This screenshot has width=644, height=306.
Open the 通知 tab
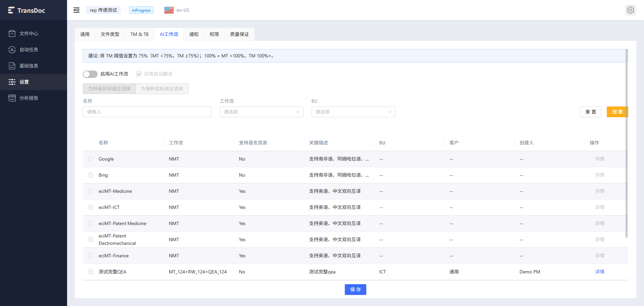(194, 34)
